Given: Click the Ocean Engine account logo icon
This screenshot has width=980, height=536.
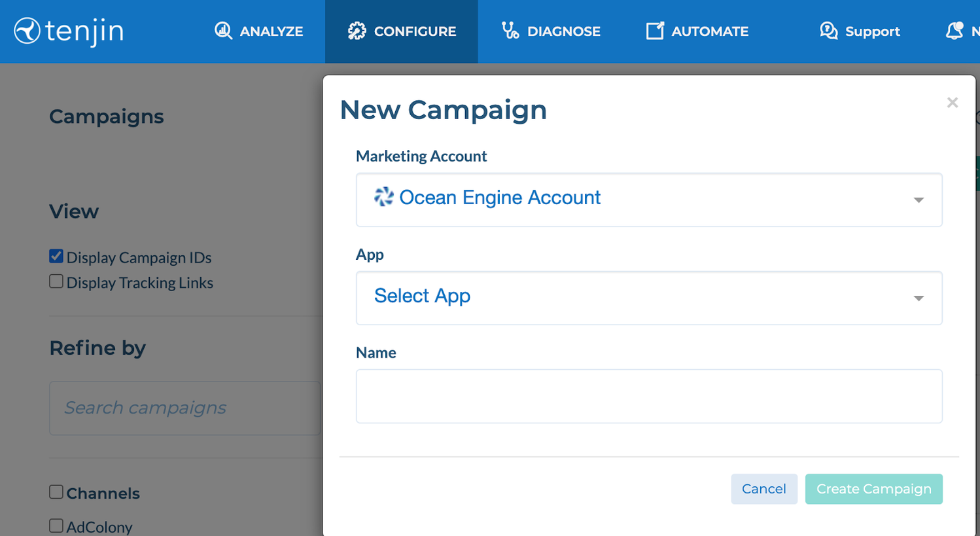Looking at the screenshot, I should [383, 196].
